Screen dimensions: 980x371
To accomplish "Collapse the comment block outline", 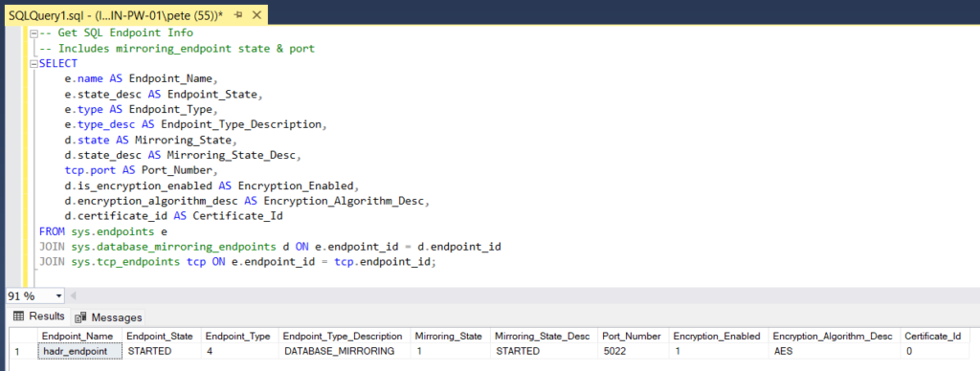I will [x=34, y=33].
